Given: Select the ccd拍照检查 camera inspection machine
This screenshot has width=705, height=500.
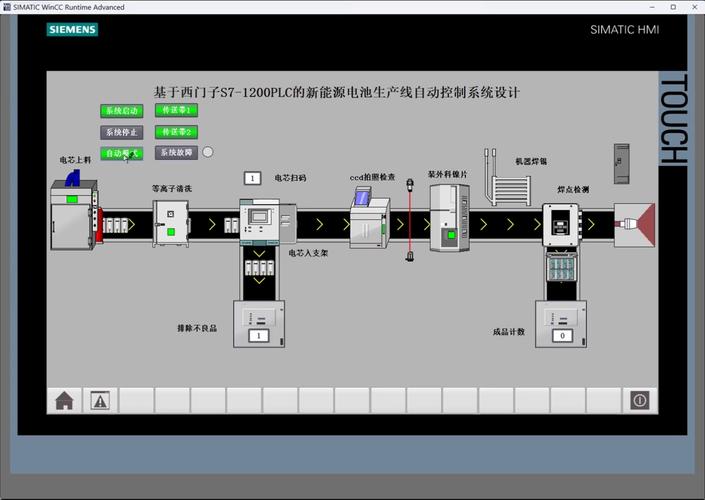Looking at the screenshot, I should click(x=370, y=219).
